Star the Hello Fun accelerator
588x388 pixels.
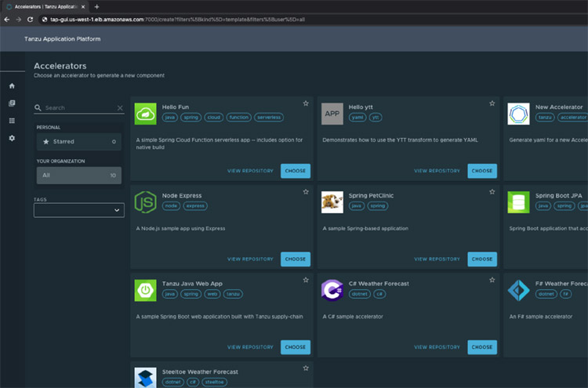[x=306, y=103]
